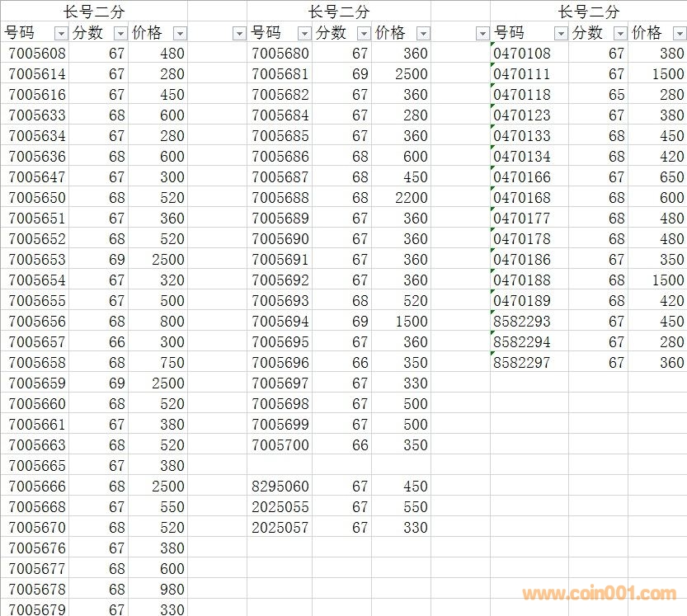
Task: Open the 价格 filter dropdown in left table
Action: [x=180, y=33]
